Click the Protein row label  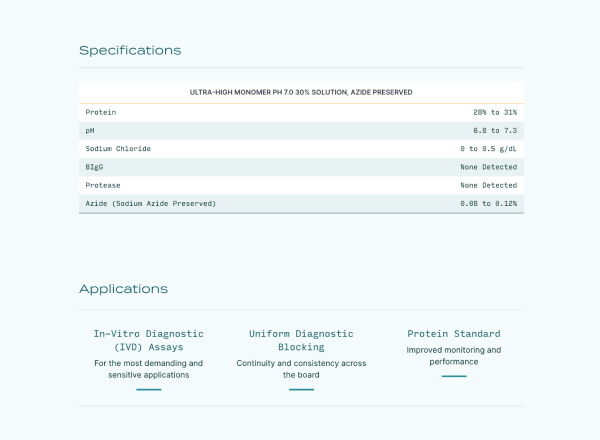(101, 112)
